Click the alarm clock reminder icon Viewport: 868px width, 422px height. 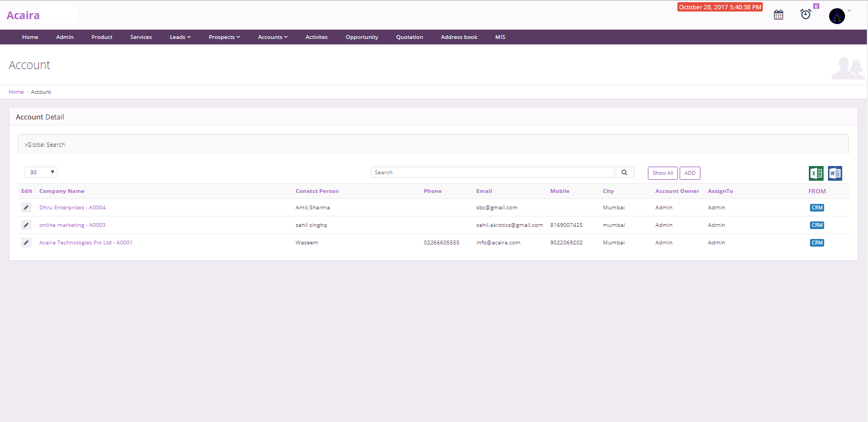tap(806, 14)
